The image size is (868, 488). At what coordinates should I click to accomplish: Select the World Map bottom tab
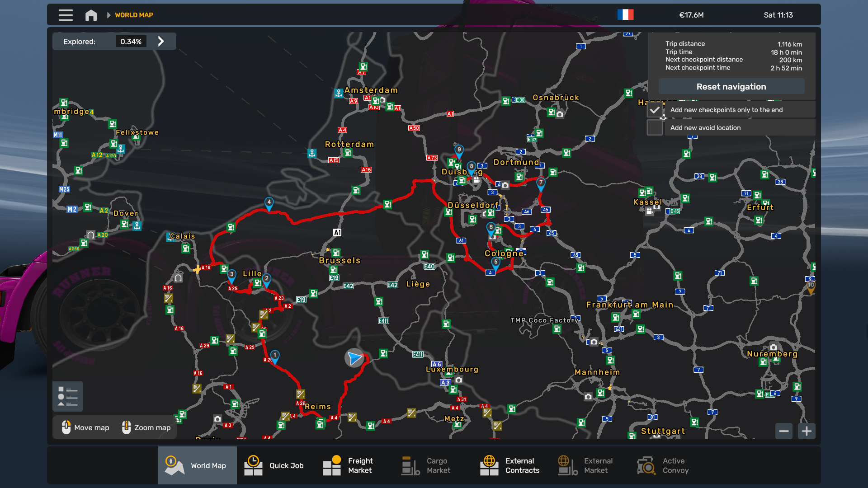pyautogui.click(x=198, y=465)
